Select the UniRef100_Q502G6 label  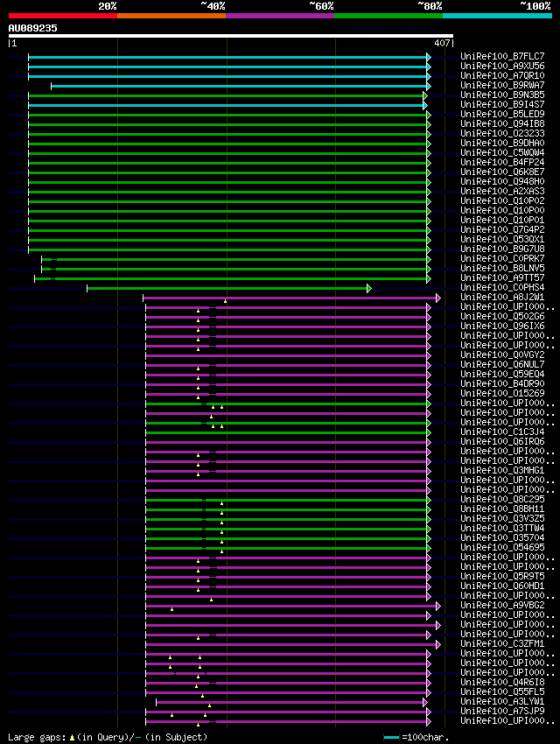pyautogui.click(x=502, y=317)
